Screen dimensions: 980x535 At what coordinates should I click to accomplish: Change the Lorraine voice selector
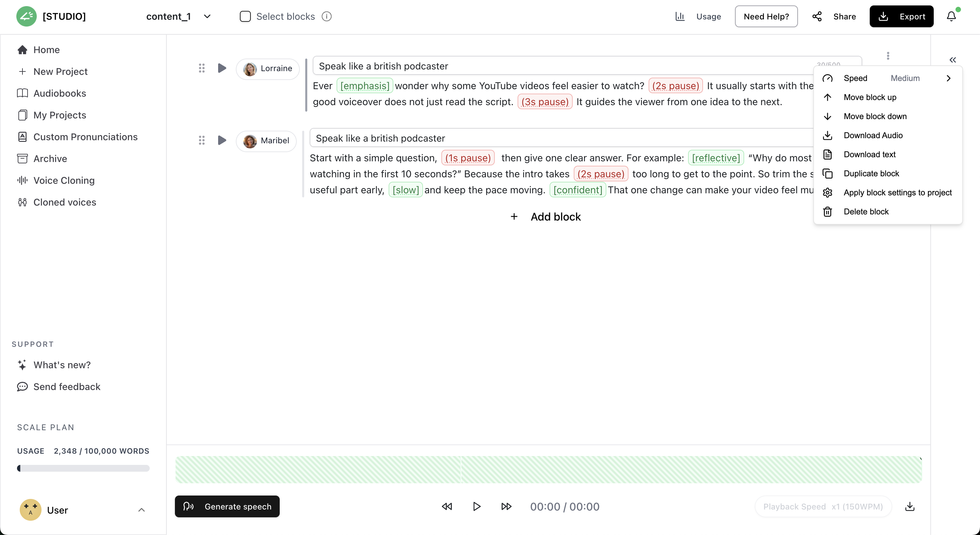pos(267,69)
